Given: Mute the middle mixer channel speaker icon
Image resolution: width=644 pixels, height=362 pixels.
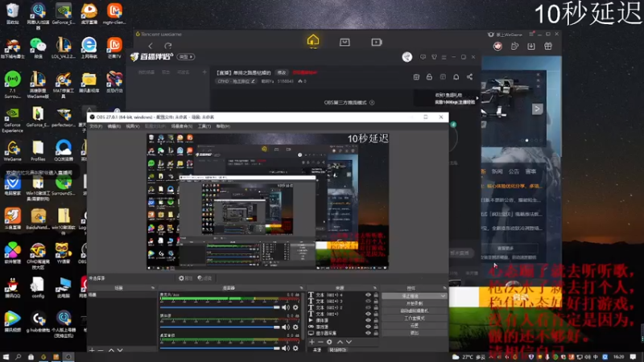Looking at the screenshot, I should pyautogui.click(x=286, y=327).
